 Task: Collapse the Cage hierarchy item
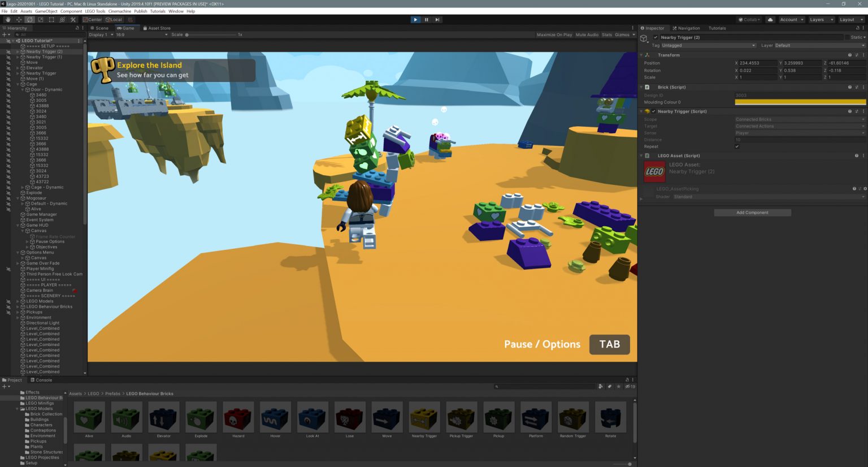coord(18,84)
